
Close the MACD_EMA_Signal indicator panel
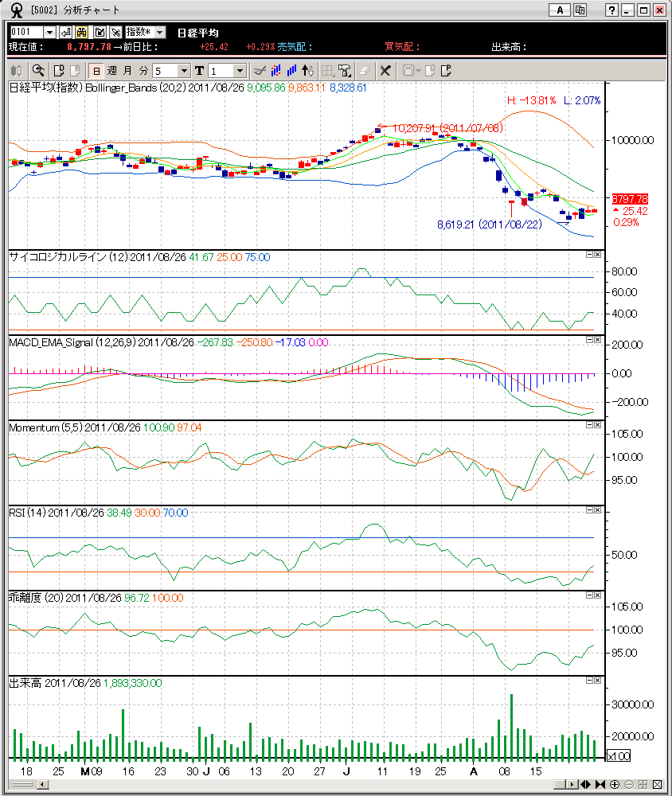coord(597,340)
